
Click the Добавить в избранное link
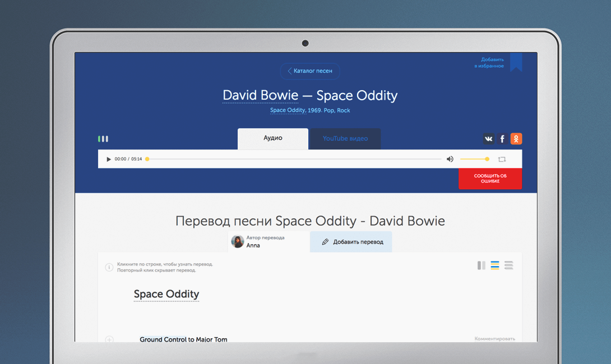pos(489,63)
